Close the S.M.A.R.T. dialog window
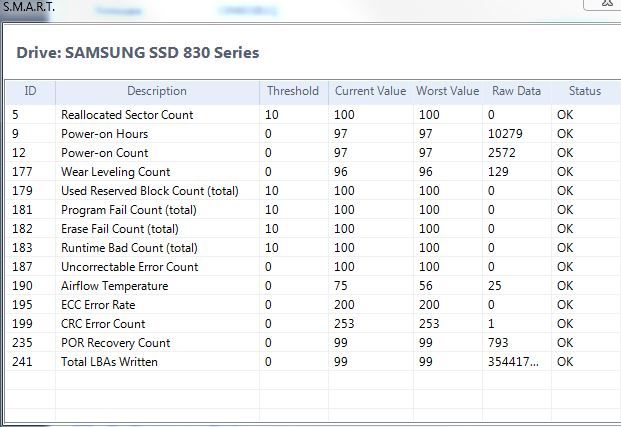The image size is (621, 427). coord(606,3)
